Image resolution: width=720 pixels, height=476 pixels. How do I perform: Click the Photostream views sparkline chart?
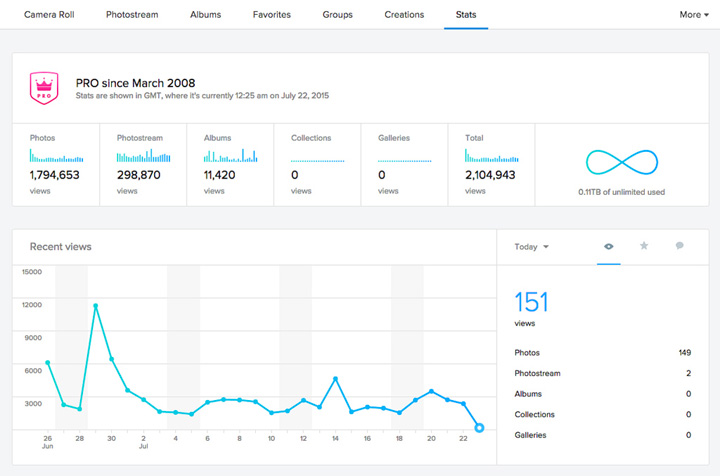point(143,156)
